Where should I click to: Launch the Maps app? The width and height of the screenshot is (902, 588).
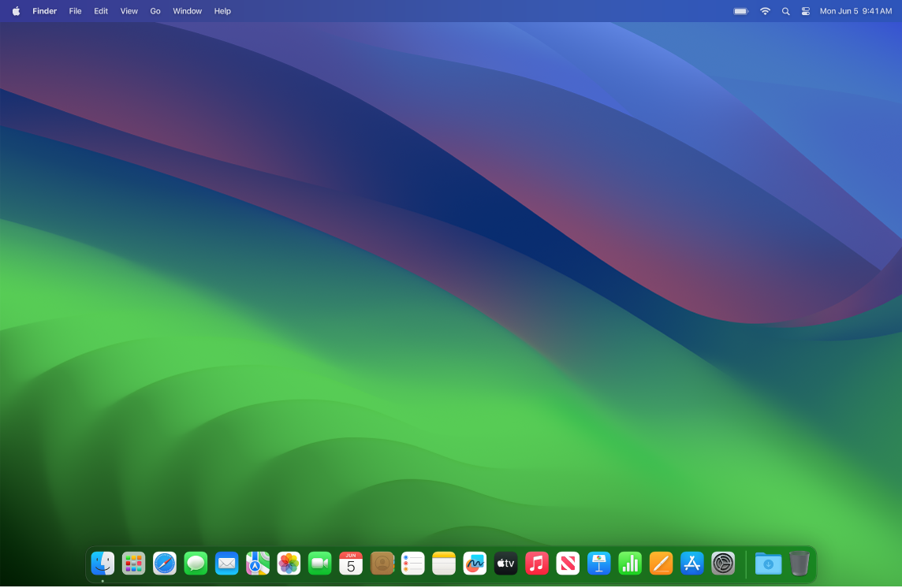[x=257, y=563]
